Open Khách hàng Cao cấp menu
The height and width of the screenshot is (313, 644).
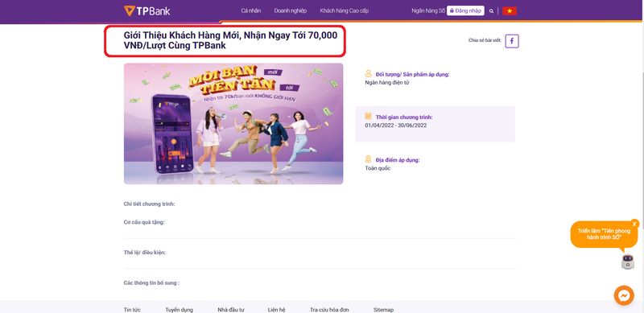click(x=345, y=11)
